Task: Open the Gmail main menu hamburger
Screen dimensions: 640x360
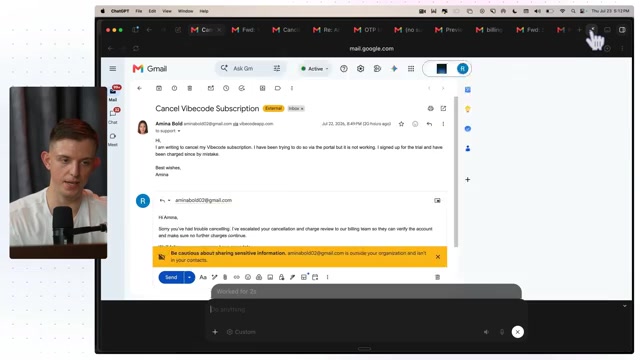Action: [113, 69]
